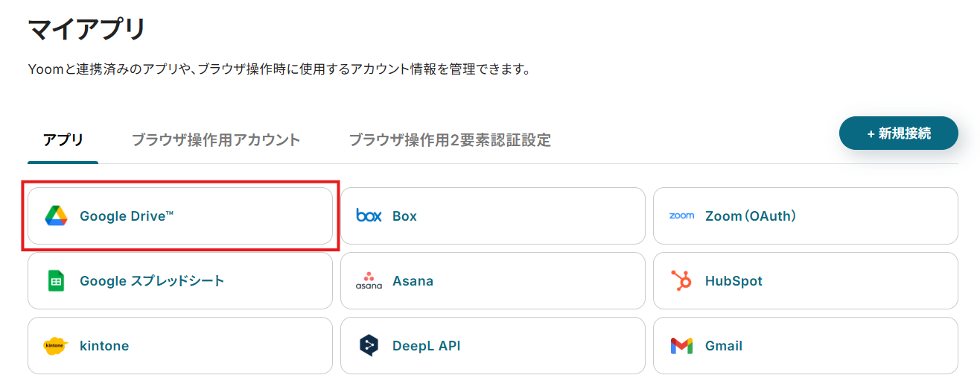Click the green Google Sheets icon
Viewport: 980px width, 378px height.
coord(56,281)
